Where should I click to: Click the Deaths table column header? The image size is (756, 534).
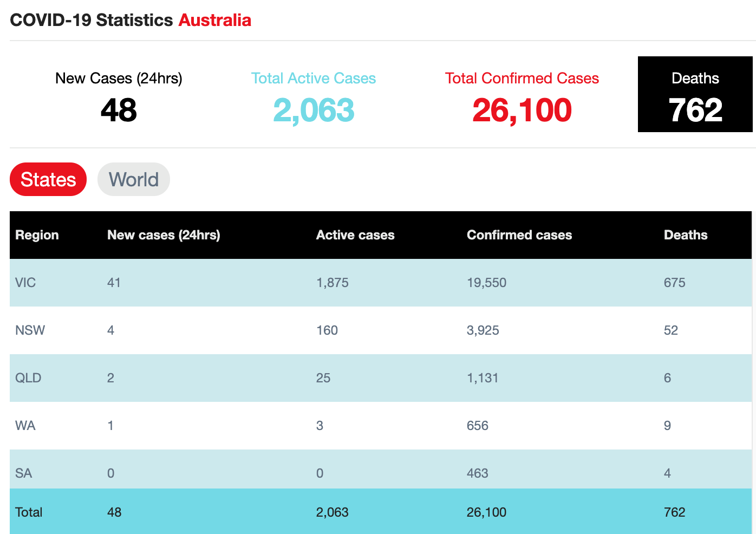pyautogui.click(x=686, y=235)
